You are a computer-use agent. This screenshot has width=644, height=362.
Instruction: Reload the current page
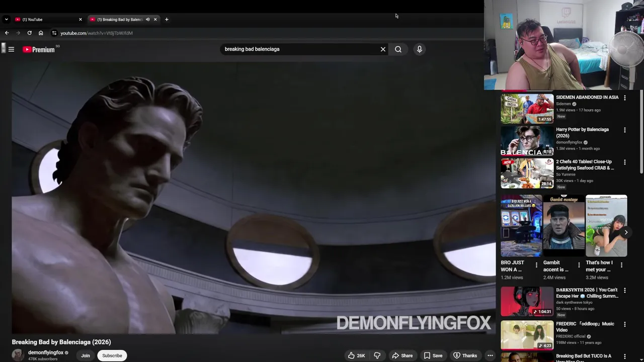tap(29, 33)
